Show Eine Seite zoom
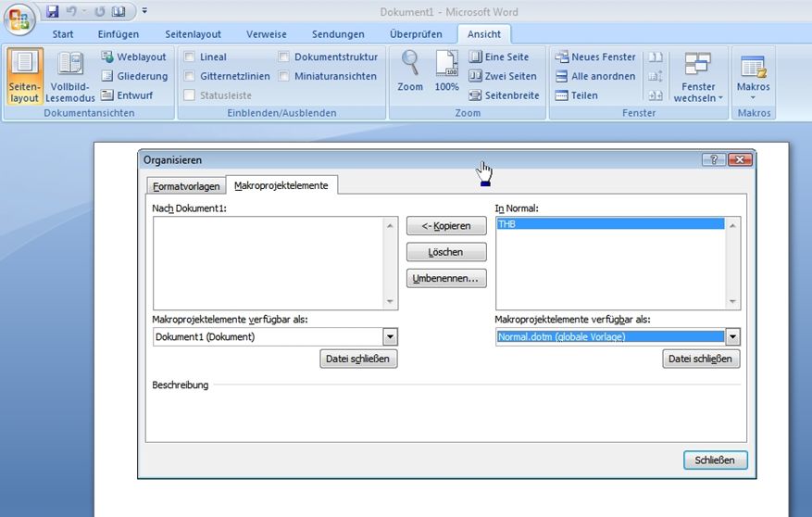The width and height of the screenshot is (812, 517). click(499, 57)
